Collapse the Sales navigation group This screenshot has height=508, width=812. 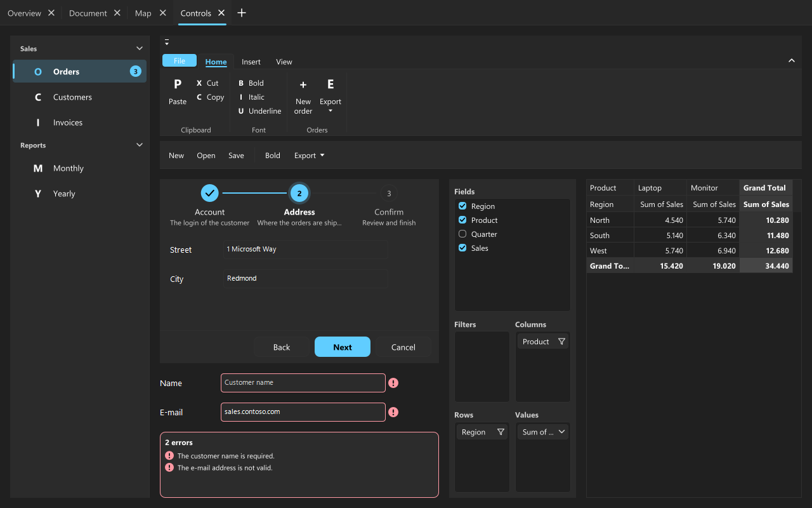click(x=140, y=48)
